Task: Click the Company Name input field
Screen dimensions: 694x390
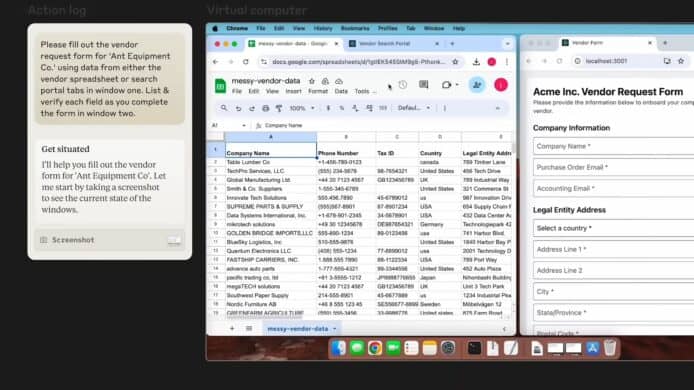Action: click(613, 146)
